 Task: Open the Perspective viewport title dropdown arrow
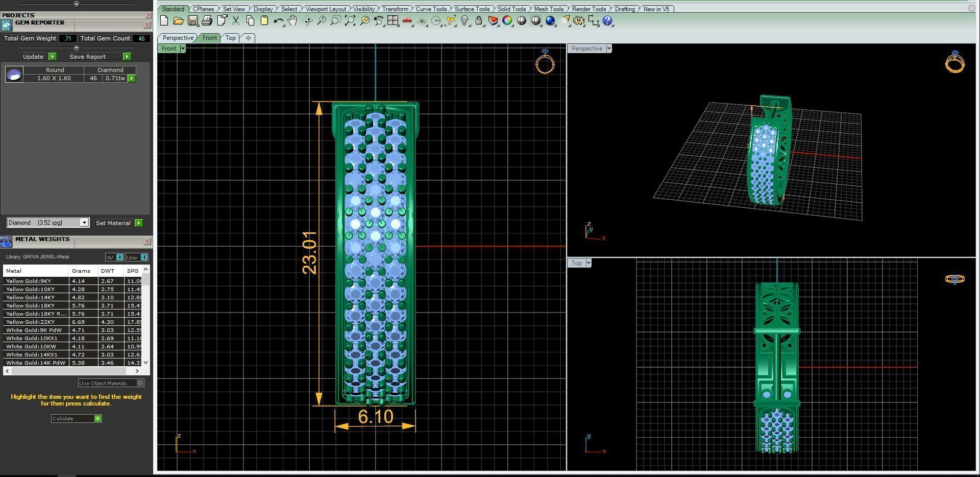tap(609, 49)
